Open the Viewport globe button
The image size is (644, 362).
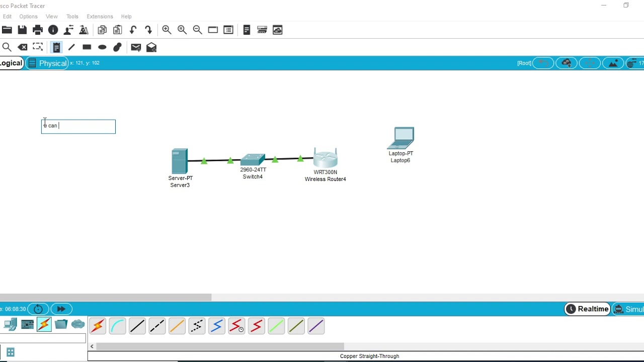pyautogui.click(x=635, y=63)
